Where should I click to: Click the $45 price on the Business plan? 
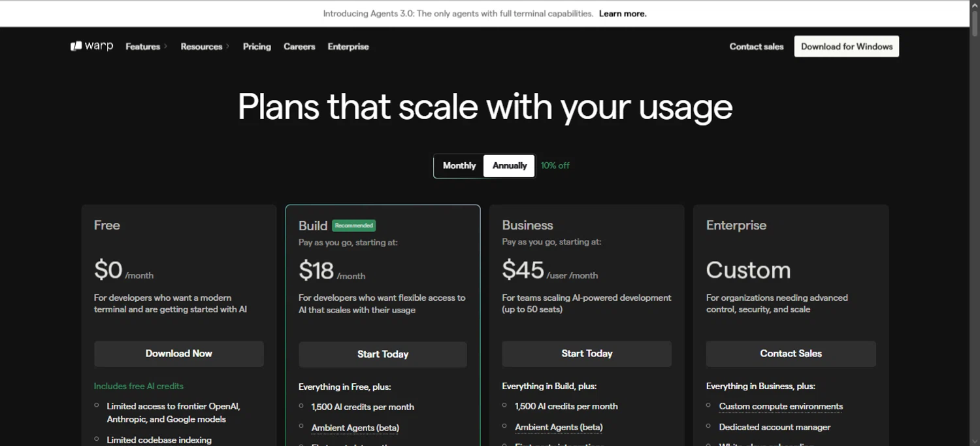coord(523,269)
